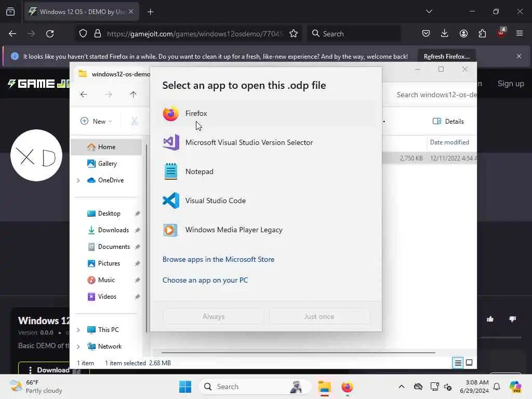Click the Date modified column header
The image size is (532, 399).
click(x=449, y=142)
